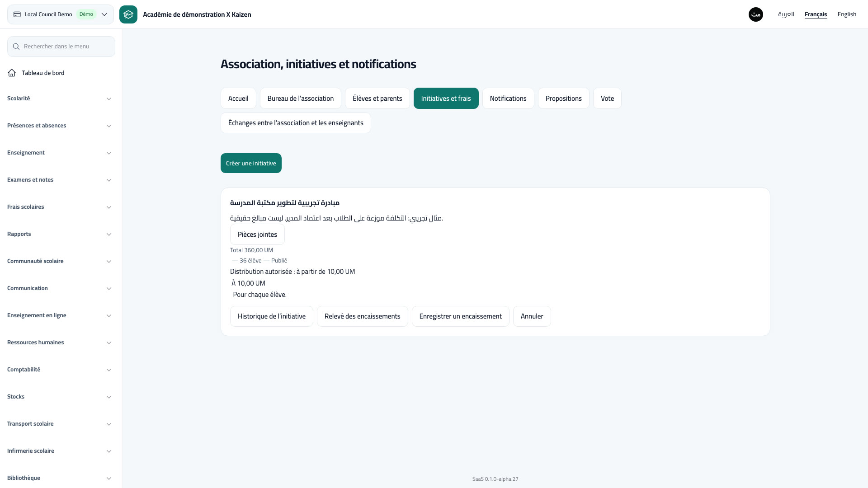Expand the Scolarité menu section
Image resolution: width=868 pixels, height=488 pixels.
pos(59,99)
